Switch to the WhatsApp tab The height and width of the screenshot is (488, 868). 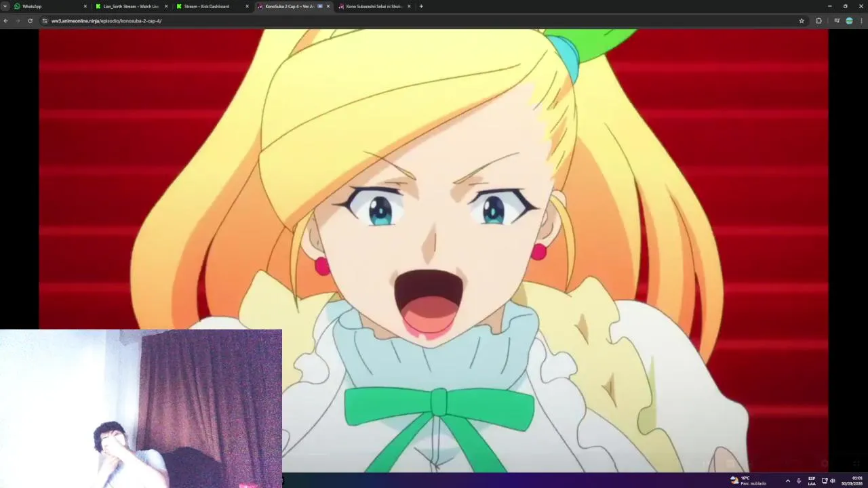pos(51,6)
